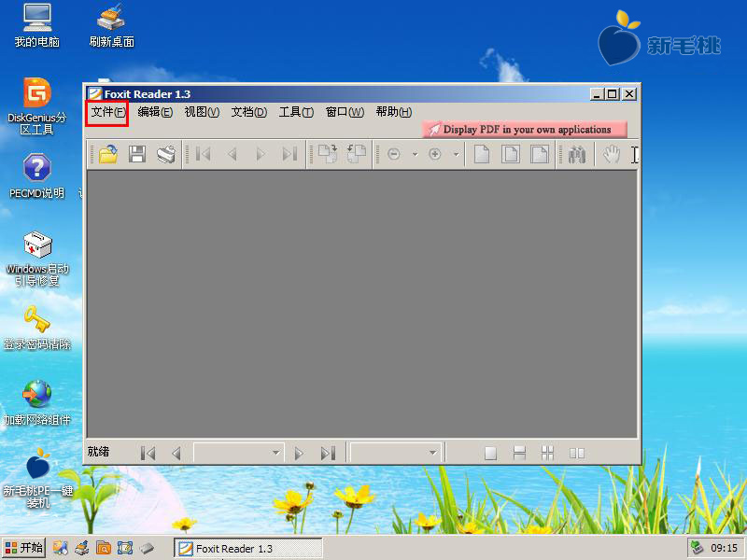Open the zoom in dropdown arrow
Screen dimensions: 747x560
pyautogui.click(x=456, y=154)
